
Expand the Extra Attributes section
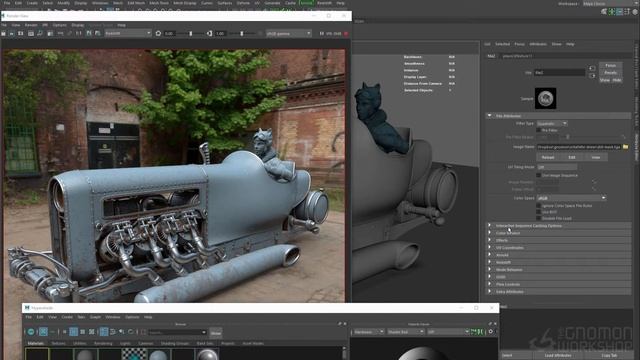(489, 291)
